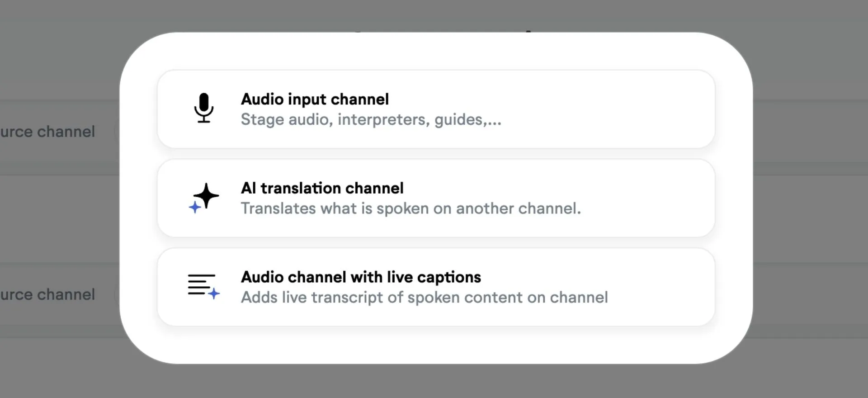868x398 pixels.
Task: Click the microphone icon for Audio input
Action: coord(204,108)
